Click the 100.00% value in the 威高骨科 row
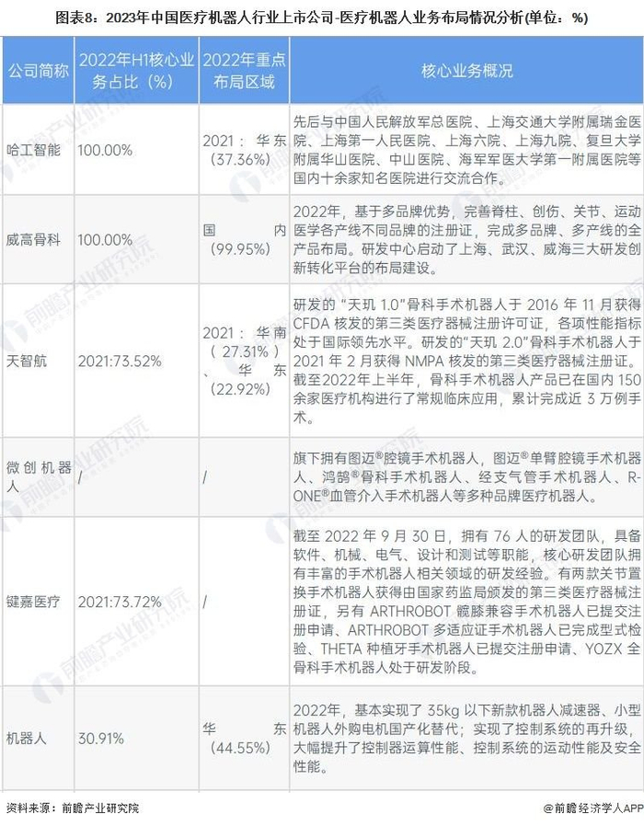Viewport: 644px width, 826px height. 105,240
